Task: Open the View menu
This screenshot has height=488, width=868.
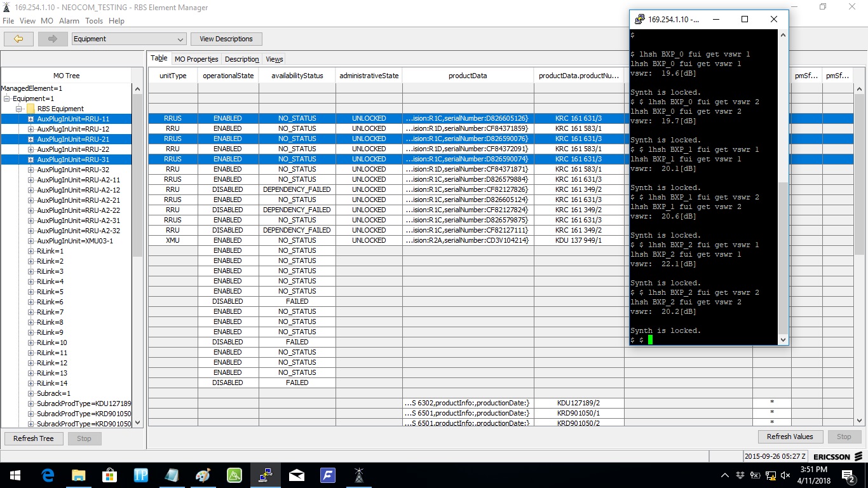Action: (27, 21)
